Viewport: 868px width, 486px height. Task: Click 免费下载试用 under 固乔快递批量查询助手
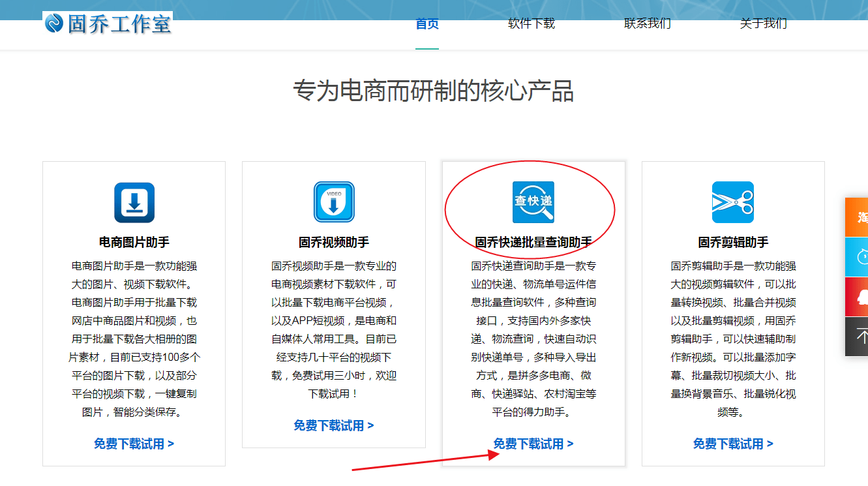[x=533, y=444]
